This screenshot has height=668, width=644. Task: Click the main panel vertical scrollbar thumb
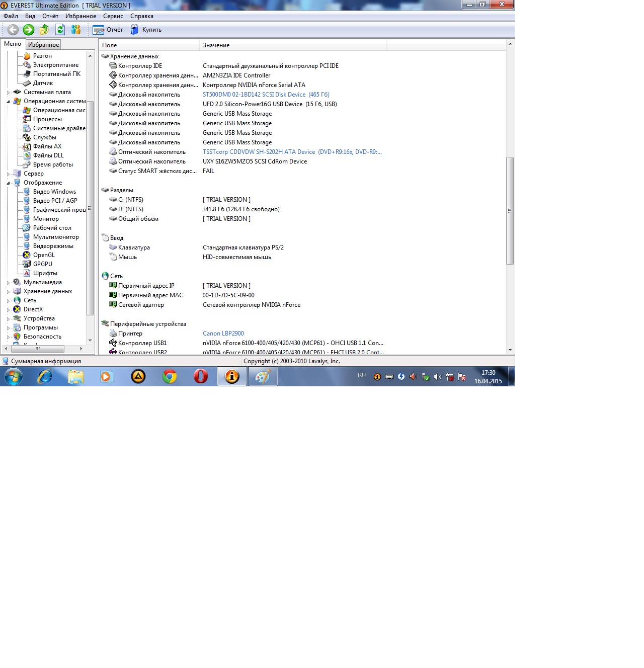pyautogui.click(x=510, y=210)
